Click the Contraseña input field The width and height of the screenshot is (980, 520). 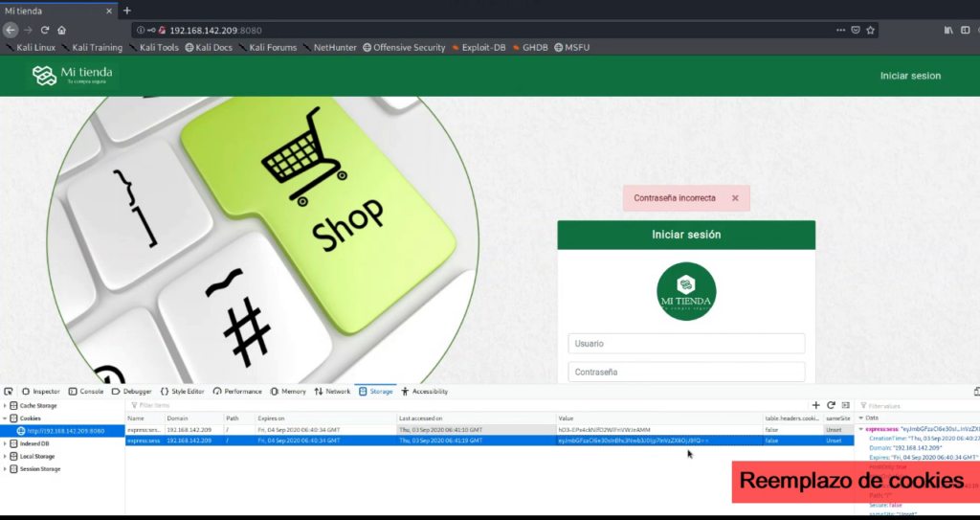point(686,372)
